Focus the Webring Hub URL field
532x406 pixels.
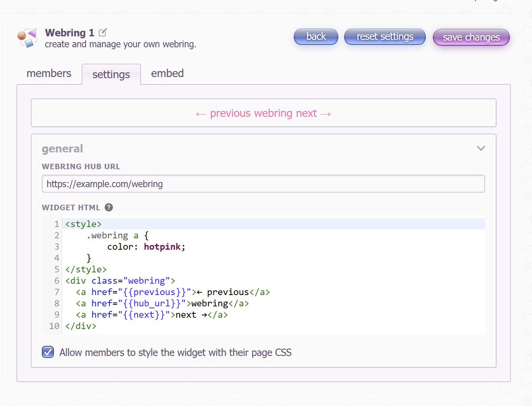263,184
